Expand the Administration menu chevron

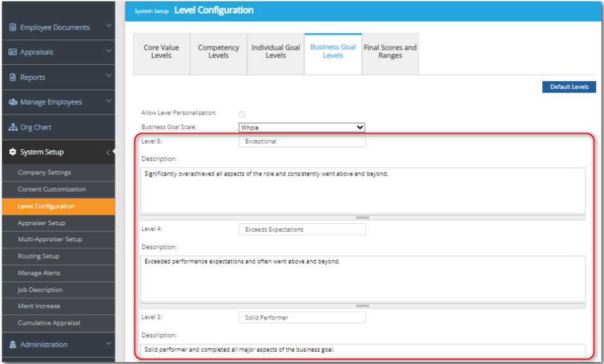pyautogui.click(x=108, y=344)
